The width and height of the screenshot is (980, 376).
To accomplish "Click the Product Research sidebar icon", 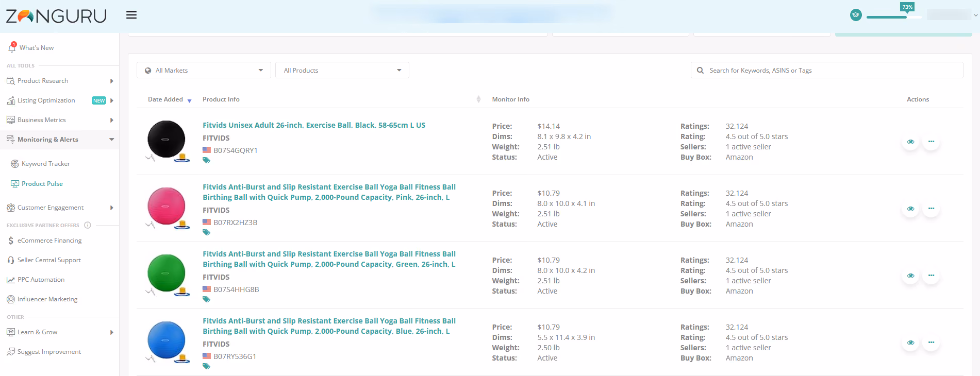I will [x=11, y=81].
